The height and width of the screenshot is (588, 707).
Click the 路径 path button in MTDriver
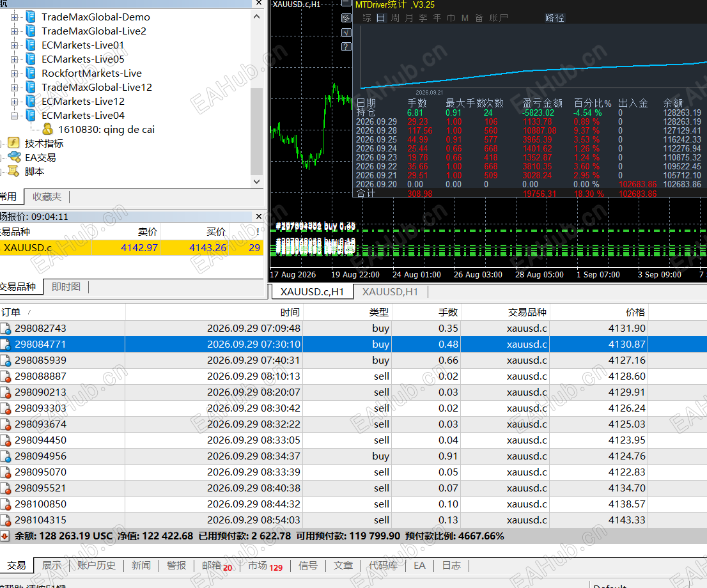(x=555, y=18)
